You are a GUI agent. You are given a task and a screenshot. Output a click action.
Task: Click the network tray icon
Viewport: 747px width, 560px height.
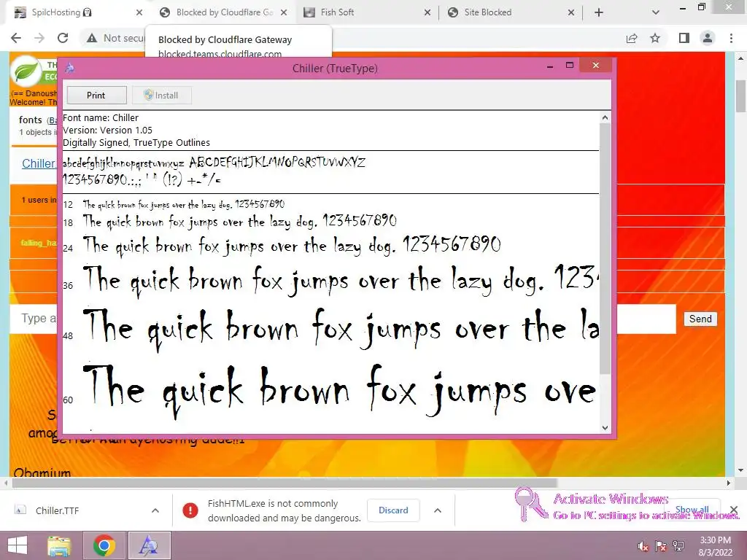[x=678, y=546]
